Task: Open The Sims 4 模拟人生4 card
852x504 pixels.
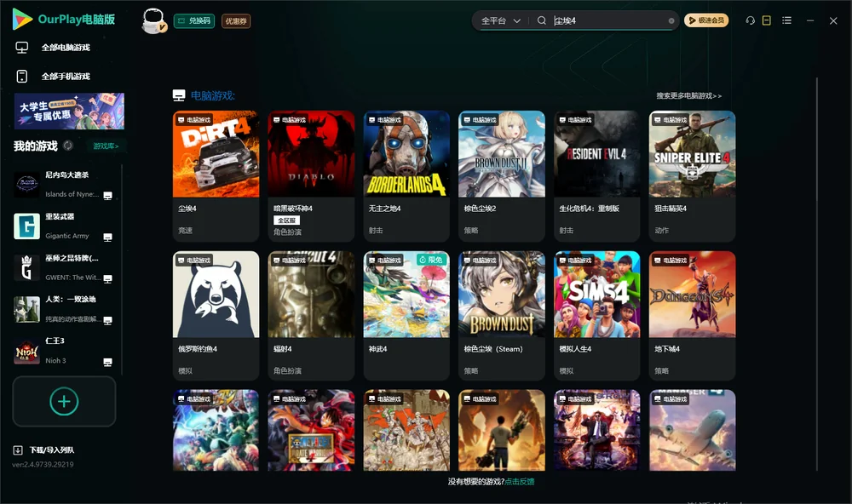Action: (596, 316)
